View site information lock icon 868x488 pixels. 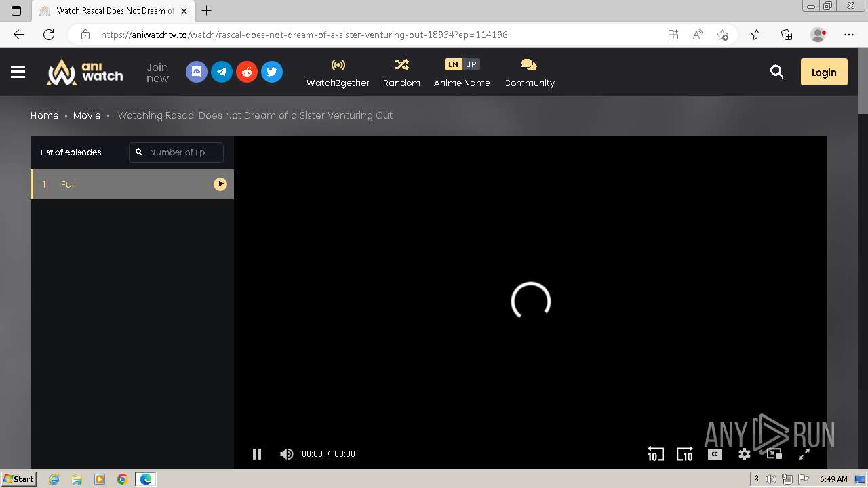click(85, 35)
